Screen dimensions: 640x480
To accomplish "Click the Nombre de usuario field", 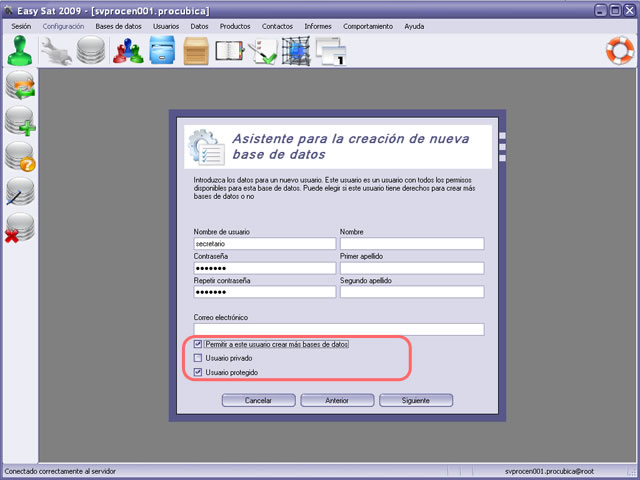I will tap(265, 244).
